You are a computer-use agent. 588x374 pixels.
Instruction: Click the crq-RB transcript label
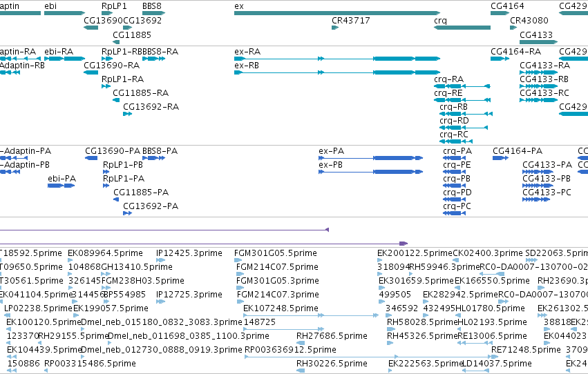(x=453, y=107)
